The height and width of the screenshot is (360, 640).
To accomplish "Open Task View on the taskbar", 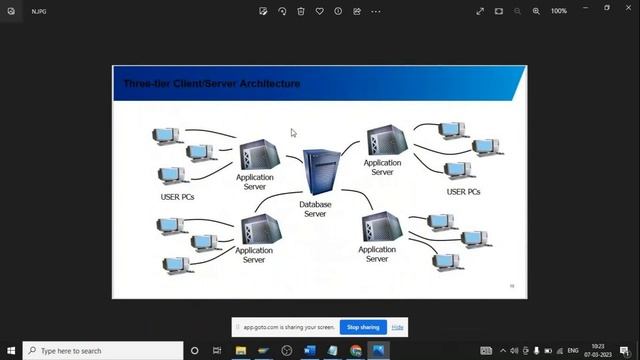I will 217,351.
